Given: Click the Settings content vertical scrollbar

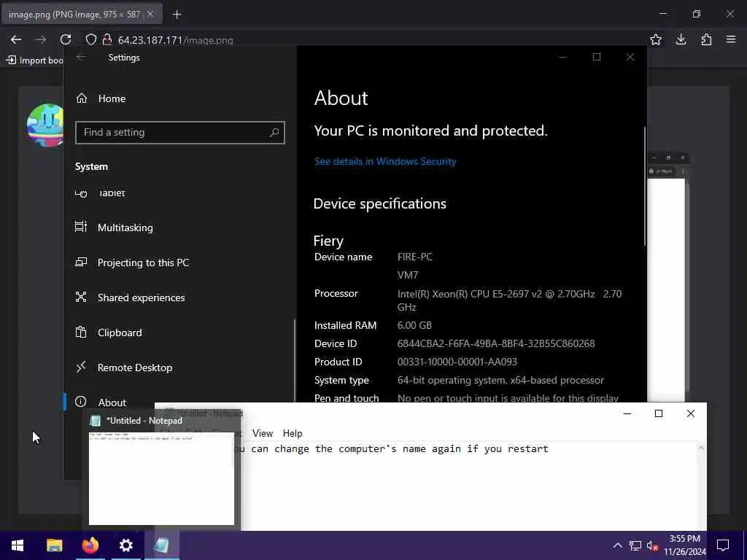Looking at the screenshot, I should [645, 186].
